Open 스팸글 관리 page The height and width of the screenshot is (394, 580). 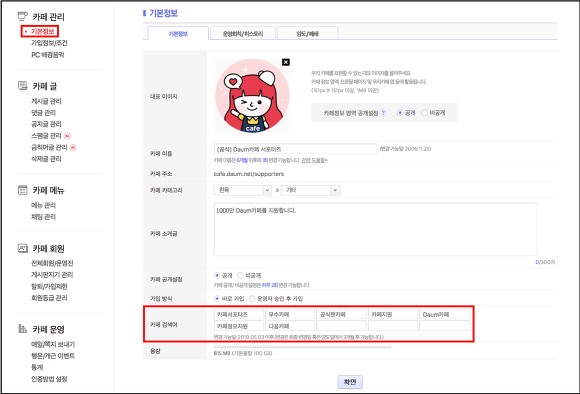tap(46, 136)
